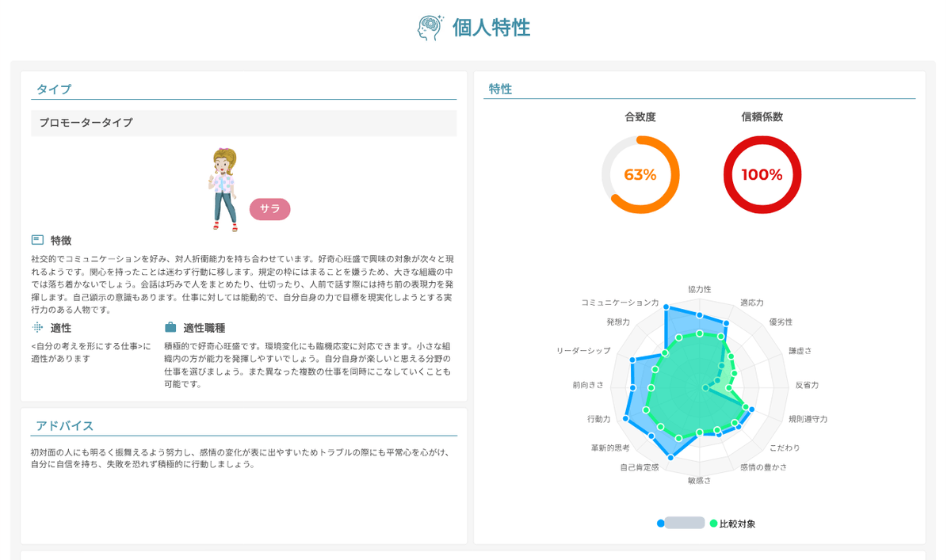Click the pink サラ name badge
The height and width of the screenshot is (560, 951).
pos(270,209)
